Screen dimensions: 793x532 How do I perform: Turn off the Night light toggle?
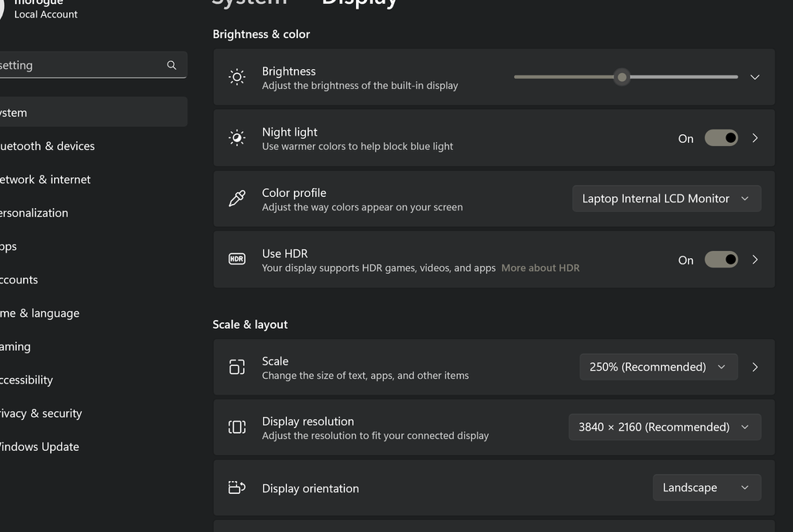point(721,138)
